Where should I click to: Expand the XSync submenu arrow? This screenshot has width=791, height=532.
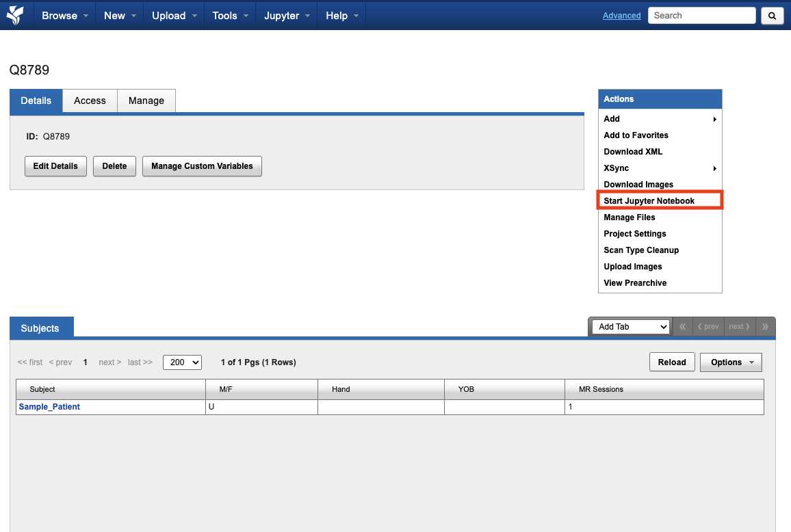(x=714, y=168)
